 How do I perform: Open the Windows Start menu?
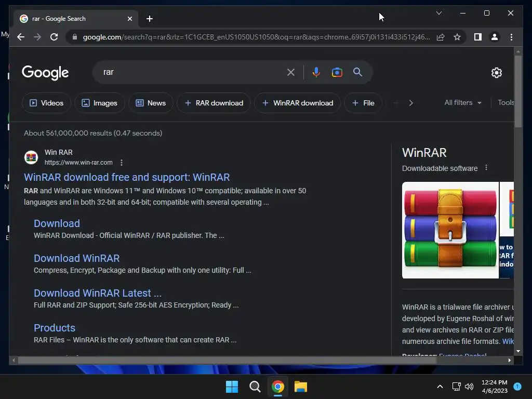(232, 387)
